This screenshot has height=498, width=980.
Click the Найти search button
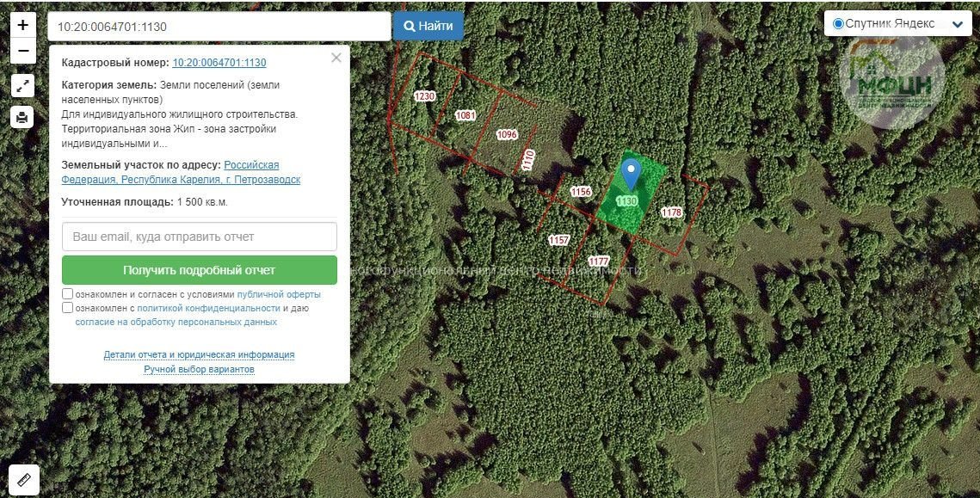click(428, 27)
